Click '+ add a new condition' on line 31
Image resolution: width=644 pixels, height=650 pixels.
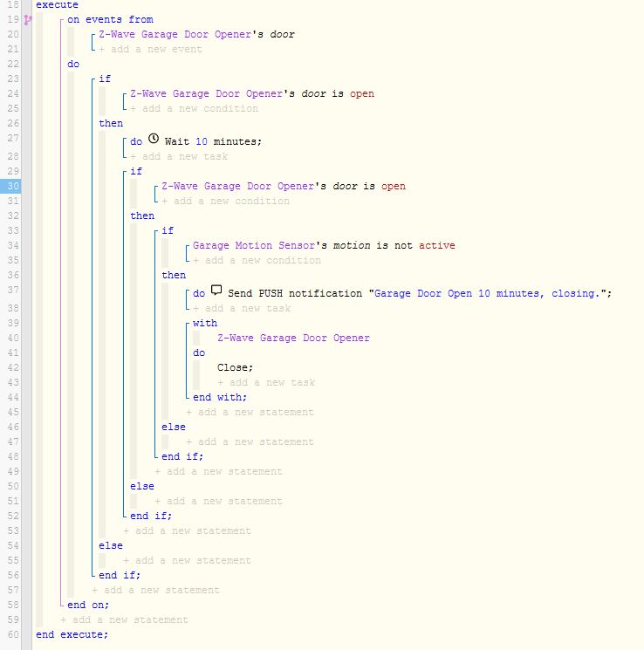coord(226,201)
